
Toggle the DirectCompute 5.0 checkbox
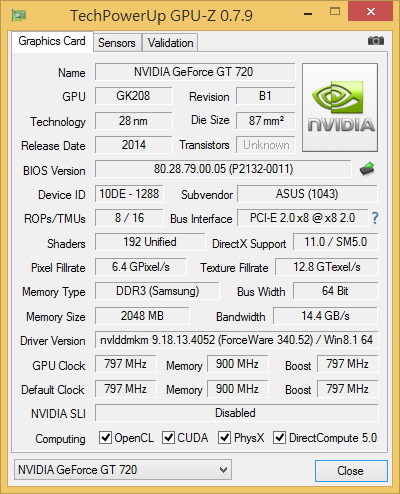[279, 437]
